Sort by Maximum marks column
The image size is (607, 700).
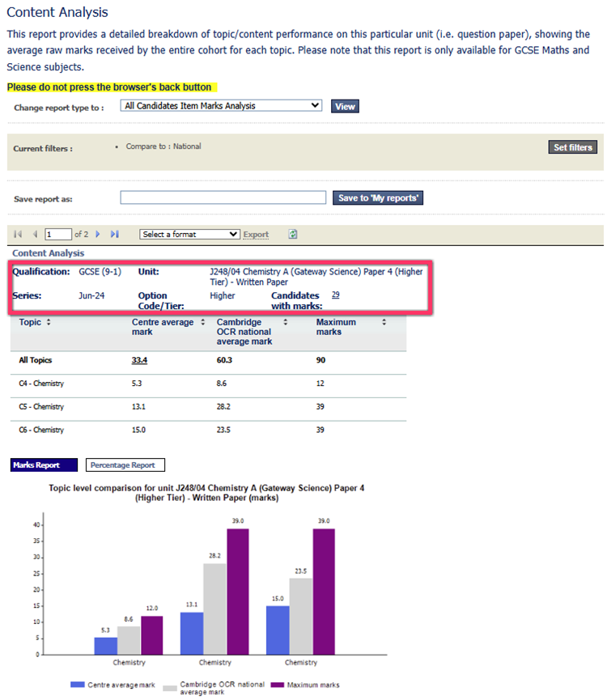pyautogui.click(x=384, y=322)
